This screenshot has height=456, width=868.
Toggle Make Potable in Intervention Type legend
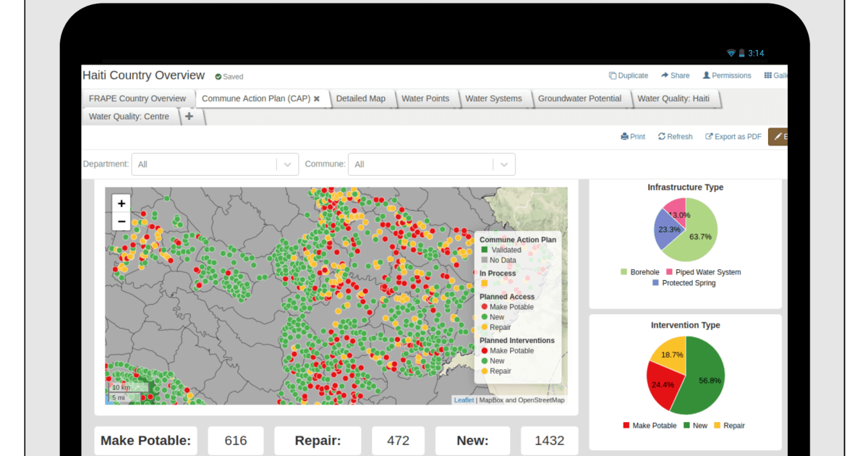(649, 426)
